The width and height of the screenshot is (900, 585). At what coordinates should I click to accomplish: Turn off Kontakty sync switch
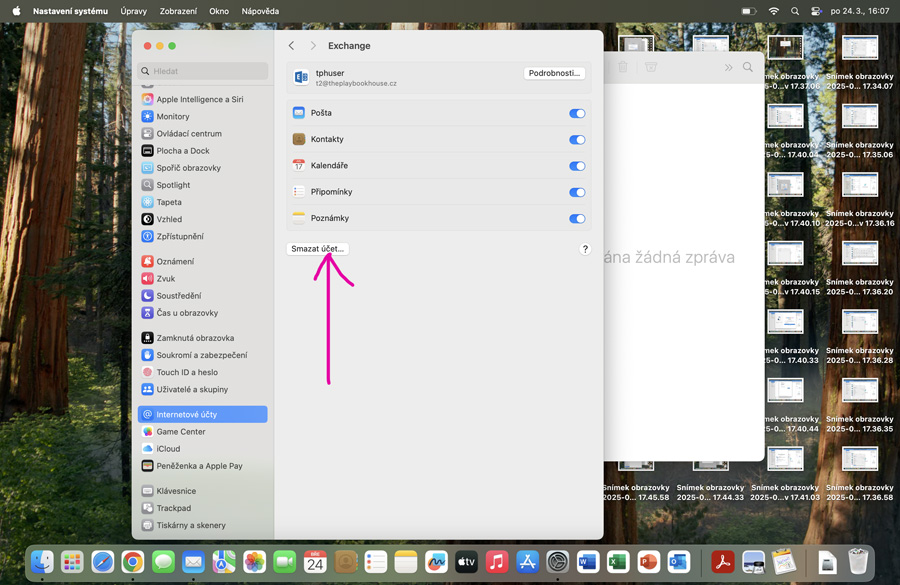[577, 139]
